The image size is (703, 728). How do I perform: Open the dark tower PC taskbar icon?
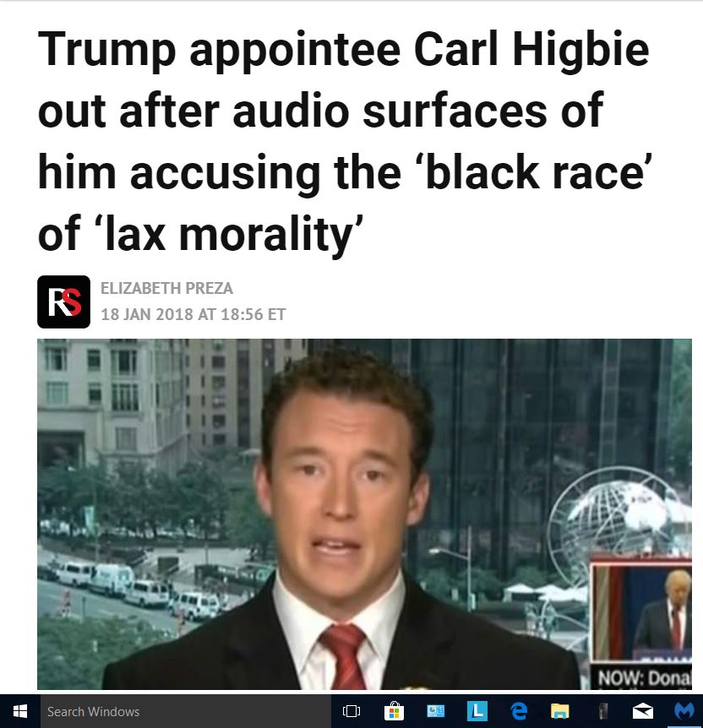click(602, 711)
